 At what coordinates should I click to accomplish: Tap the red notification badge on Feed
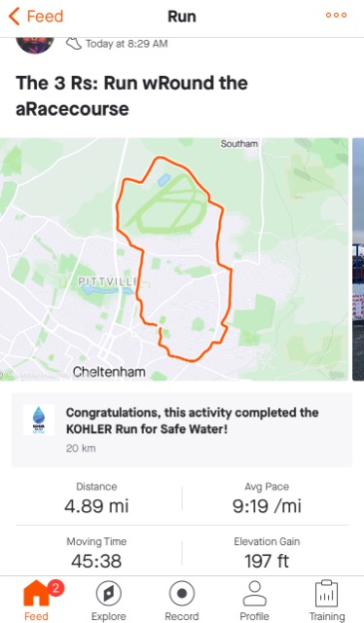55,588
